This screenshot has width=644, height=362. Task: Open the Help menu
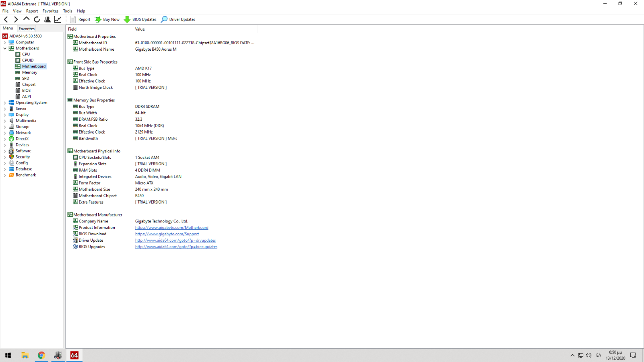[81, 11]
